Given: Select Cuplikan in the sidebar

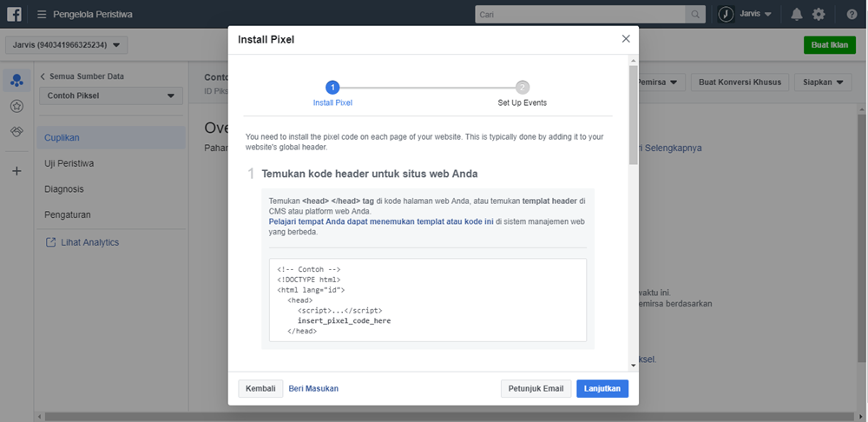Looking at the screenshot, I should (x=111, y=137).
